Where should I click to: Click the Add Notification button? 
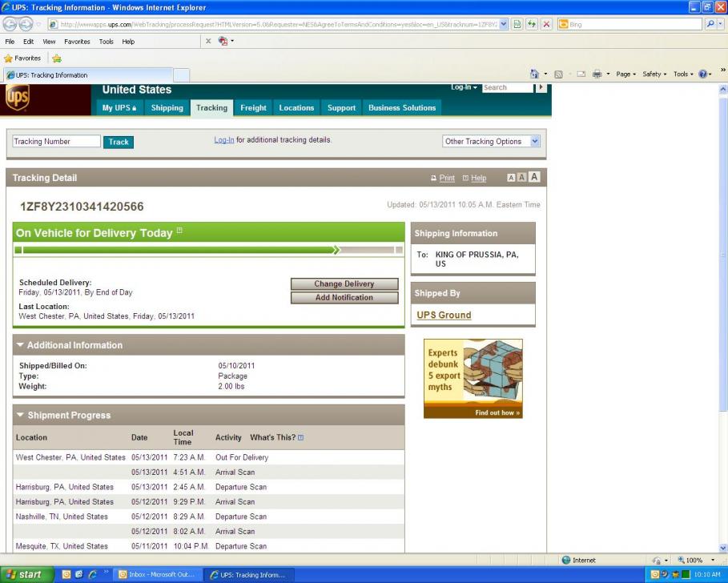344,298
